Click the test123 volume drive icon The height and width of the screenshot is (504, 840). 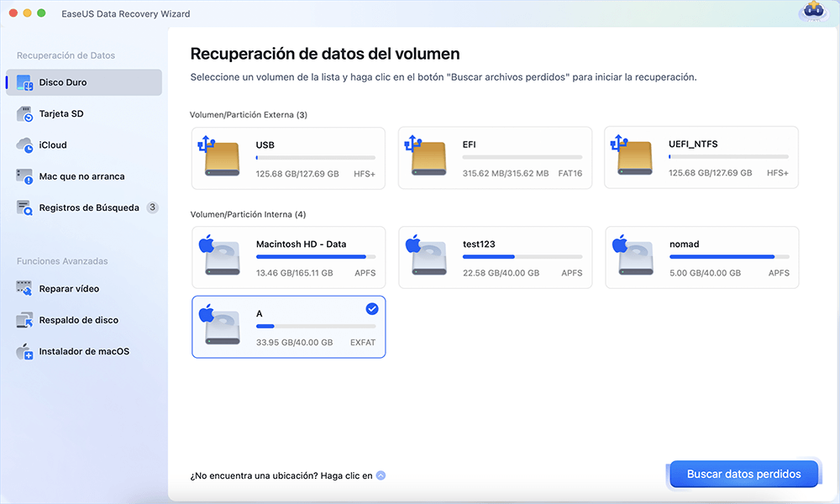click(427, 255)
